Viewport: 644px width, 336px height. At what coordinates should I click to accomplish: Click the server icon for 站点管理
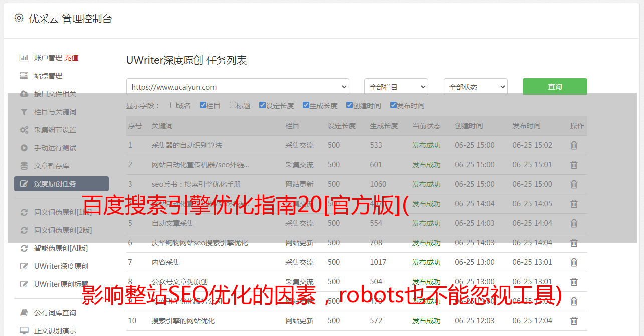click(x=24, y=76)
